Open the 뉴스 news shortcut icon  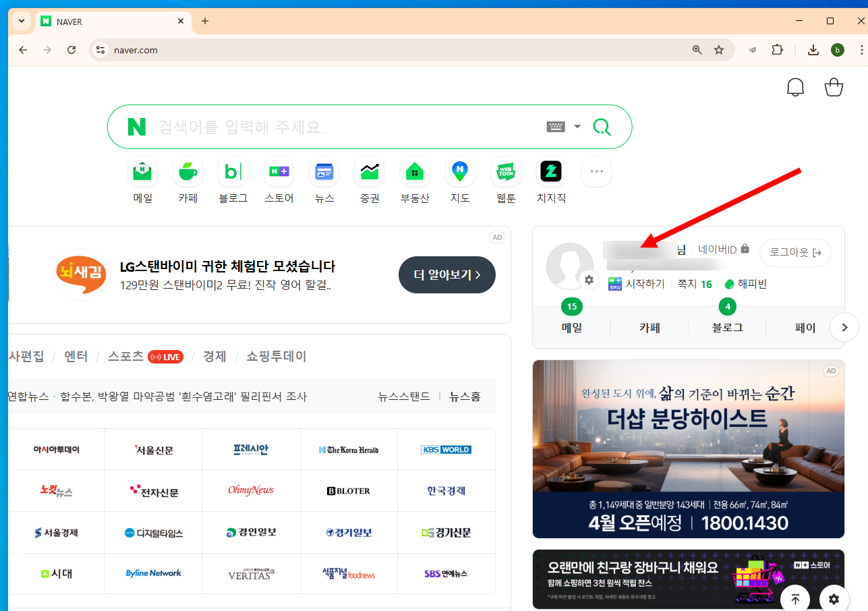324,172
